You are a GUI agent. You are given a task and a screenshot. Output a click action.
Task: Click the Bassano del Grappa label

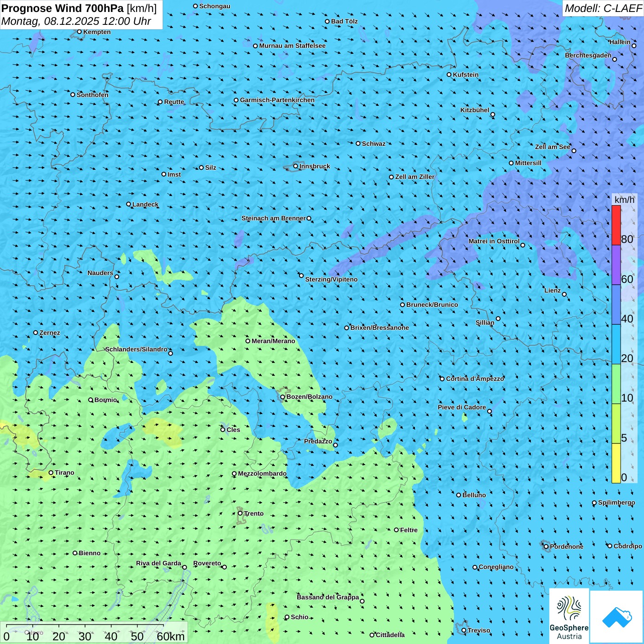tap(328, 597)
